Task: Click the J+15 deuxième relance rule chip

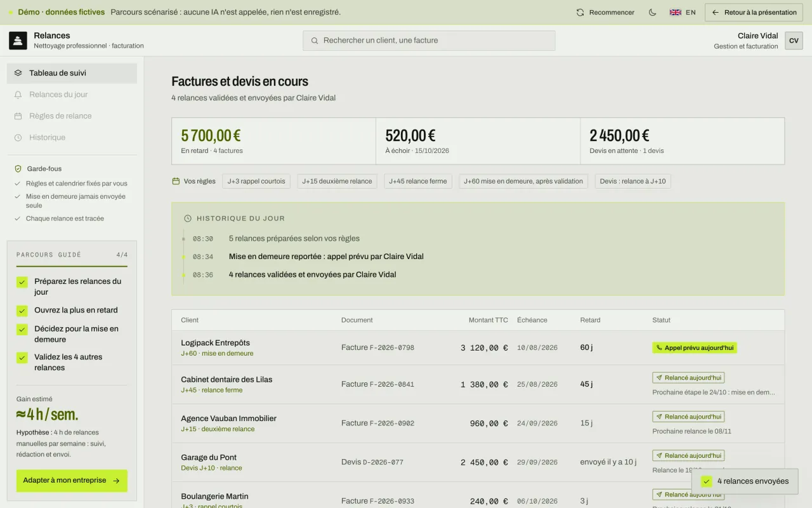Action: (337, 181)
